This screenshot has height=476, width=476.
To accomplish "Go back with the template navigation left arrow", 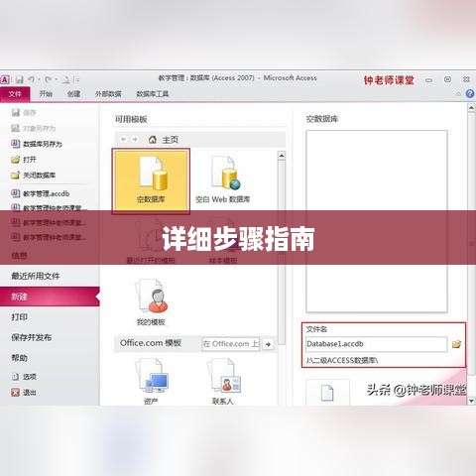I will coord(123,140).
